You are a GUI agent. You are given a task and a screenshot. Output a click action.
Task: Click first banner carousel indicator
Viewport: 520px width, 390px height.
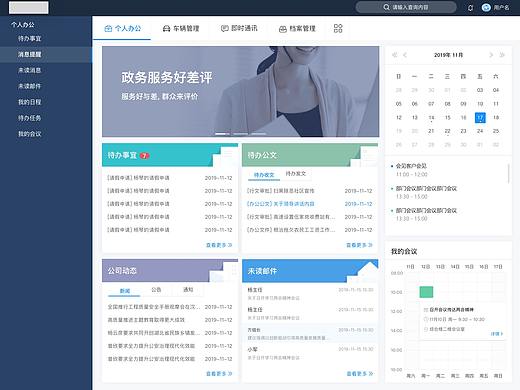(x=222, y=134)
